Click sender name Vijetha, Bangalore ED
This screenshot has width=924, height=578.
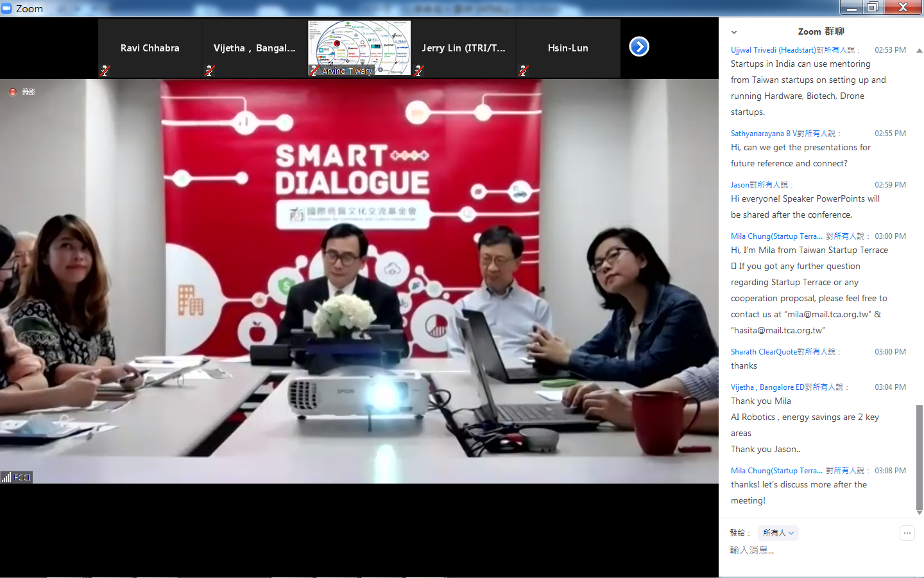pyautogui.click(x=767, y=387)
